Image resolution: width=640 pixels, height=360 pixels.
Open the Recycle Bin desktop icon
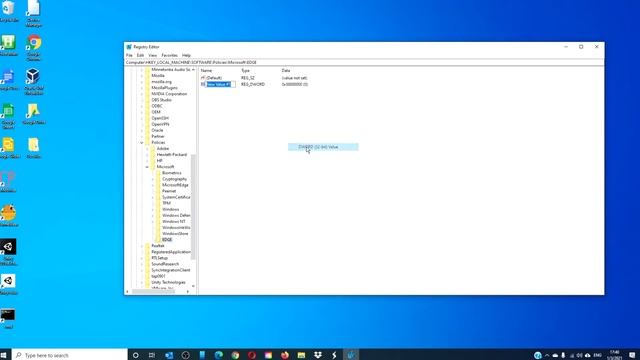(9, 11)
